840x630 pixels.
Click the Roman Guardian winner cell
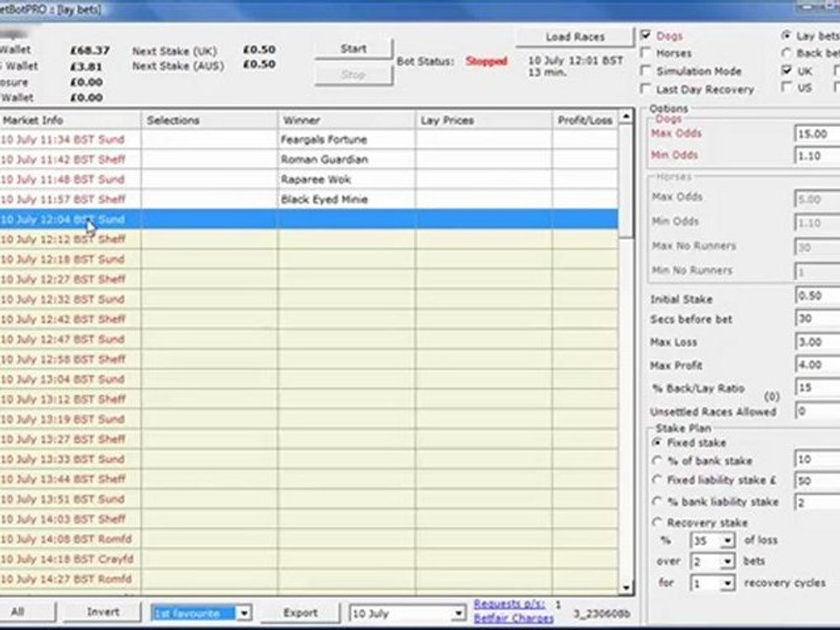(x=346, y=159)
